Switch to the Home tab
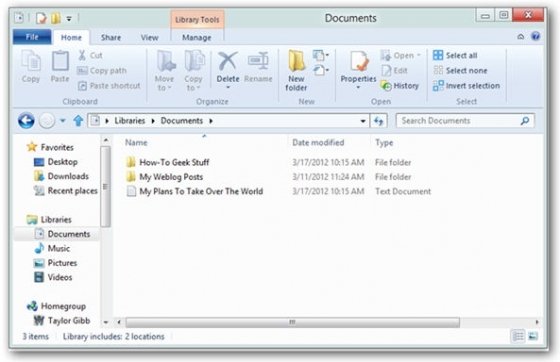Screen dimensions: 560x362 pyautogui.click(x=71, y=37)
